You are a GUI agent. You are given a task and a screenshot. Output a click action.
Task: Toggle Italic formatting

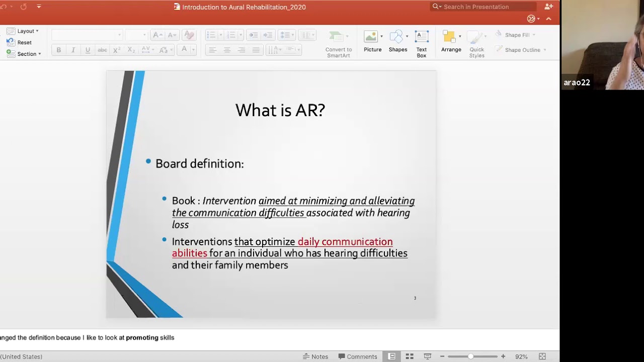click(73, 50)
